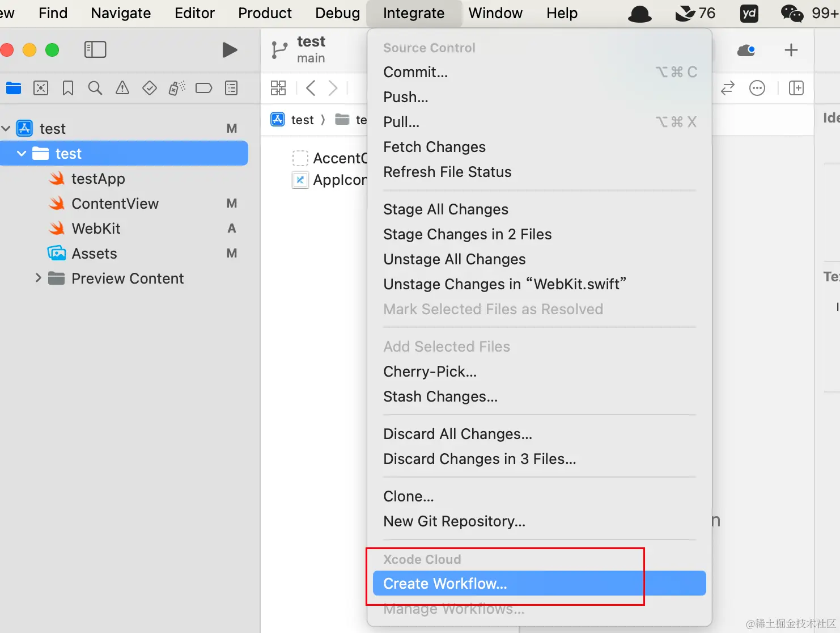Open the Breakpoint navigator icon
The width and height of the screenshot is (840, 633).
pyautogui.click(x=203, y=88)
